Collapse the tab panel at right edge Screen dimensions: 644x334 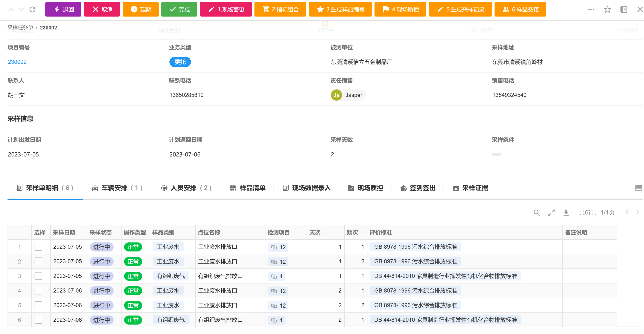point(638,188)
